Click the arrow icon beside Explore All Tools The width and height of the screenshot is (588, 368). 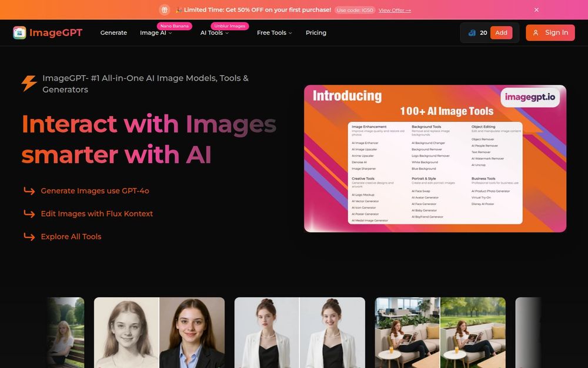(x=29, y=236)
